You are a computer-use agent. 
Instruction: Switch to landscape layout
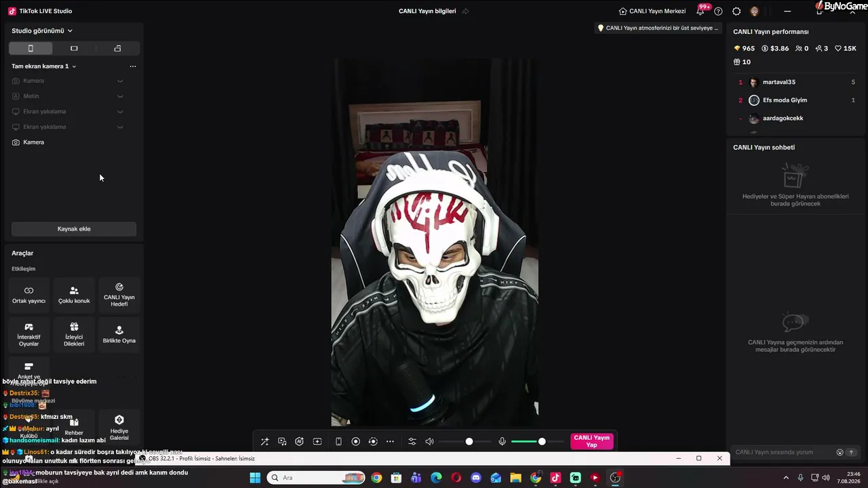[x=74, y=48]
